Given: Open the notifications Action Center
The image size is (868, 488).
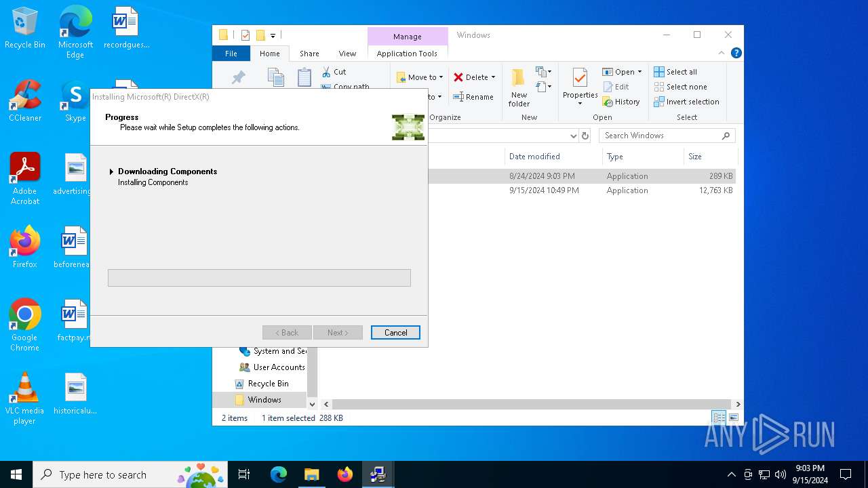Looking at the screenshot, I should [846, 474].
